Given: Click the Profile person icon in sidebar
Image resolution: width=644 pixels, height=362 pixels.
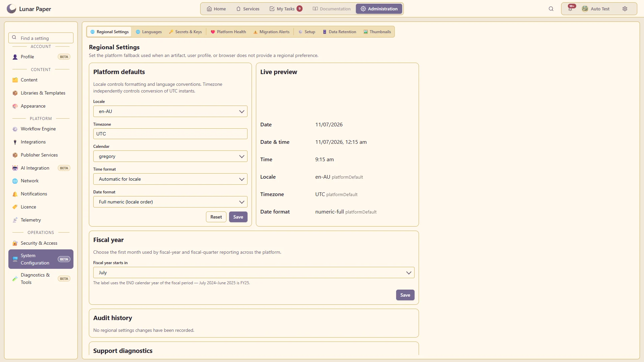Looking at the screenshot, I should click(15, 57).
